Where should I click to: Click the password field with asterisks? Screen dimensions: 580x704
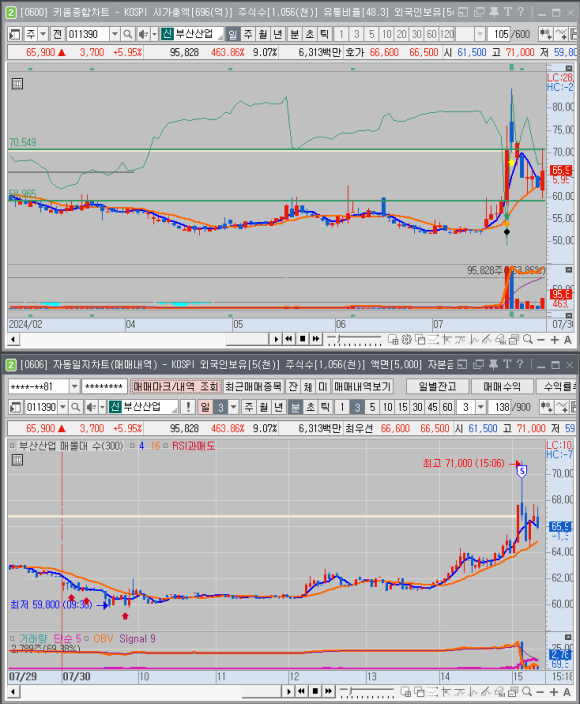click(x=104, y=386)
